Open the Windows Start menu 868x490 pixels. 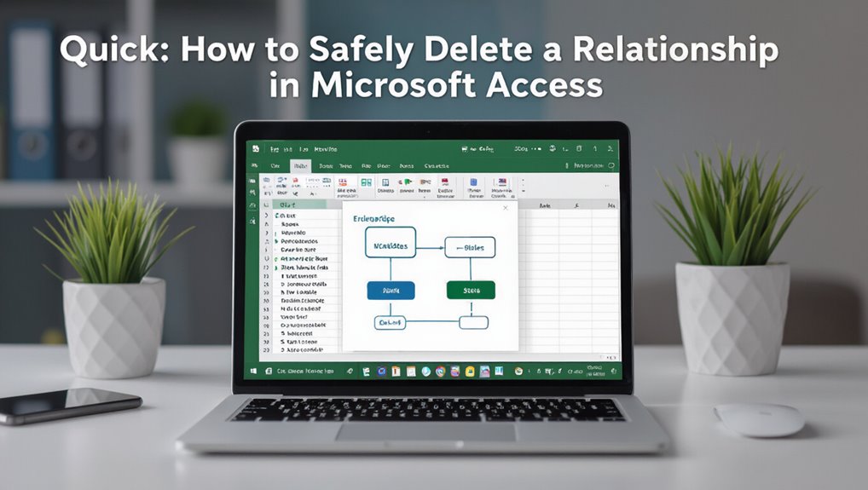tap(253, 371)
